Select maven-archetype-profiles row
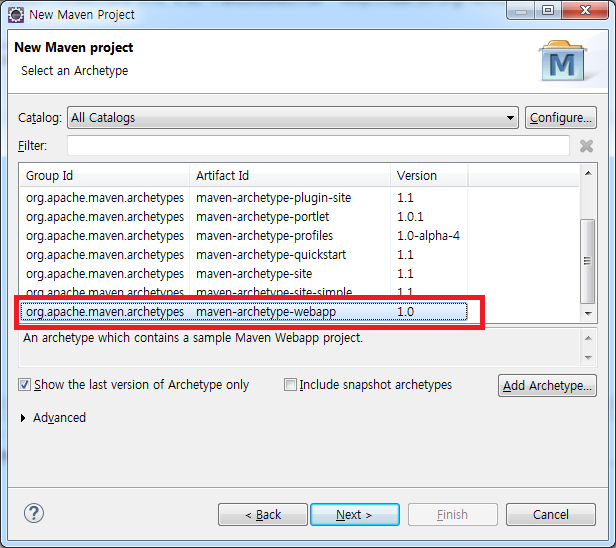This screenshot has height=548, width=616. 244,236
